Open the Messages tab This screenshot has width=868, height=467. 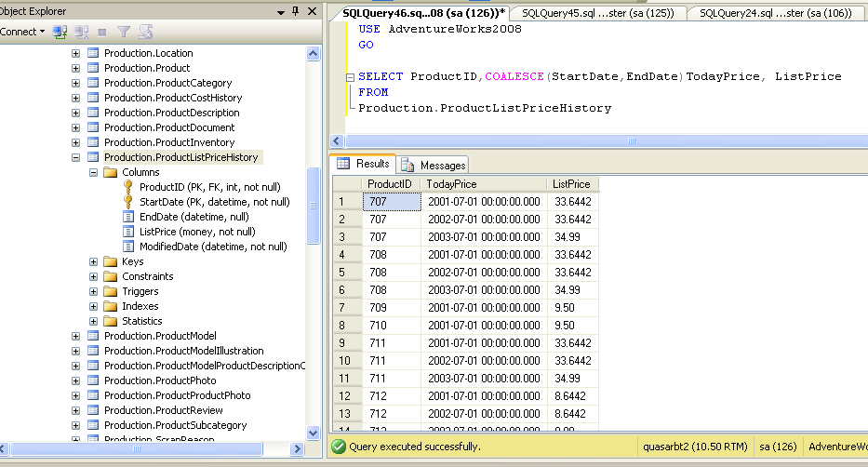point(434,165)
